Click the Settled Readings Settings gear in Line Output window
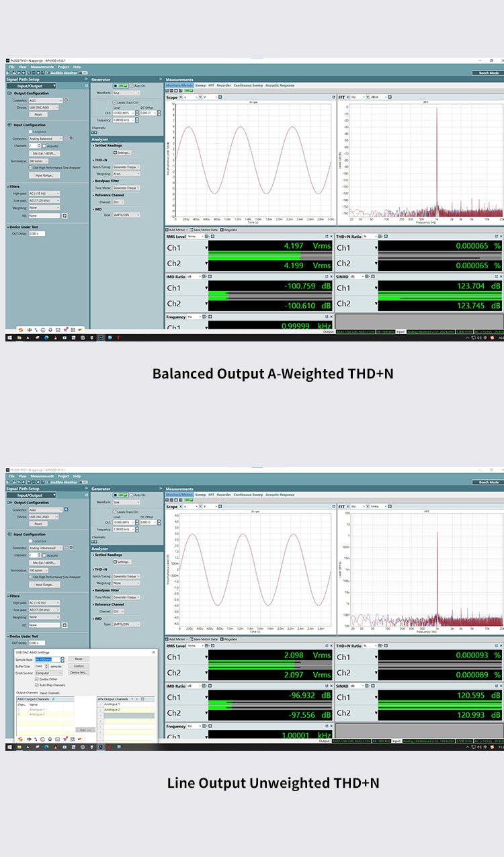504x857 pixels. [x=122, y=562]
